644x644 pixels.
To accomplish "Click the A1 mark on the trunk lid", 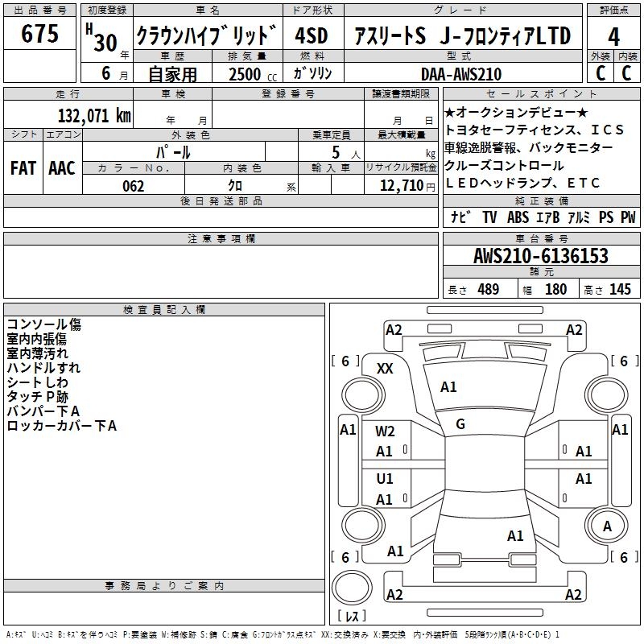I will [515, 535].
